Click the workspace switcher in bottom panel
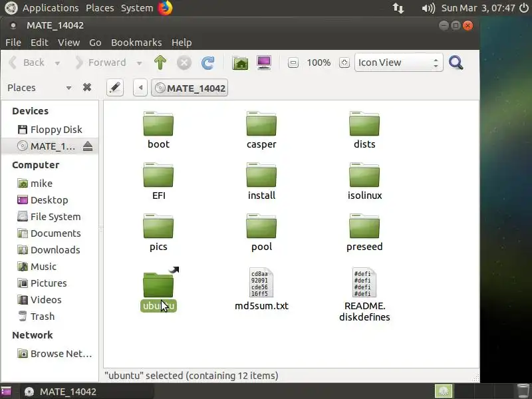 pyautogui.click(x=473, y=391)
